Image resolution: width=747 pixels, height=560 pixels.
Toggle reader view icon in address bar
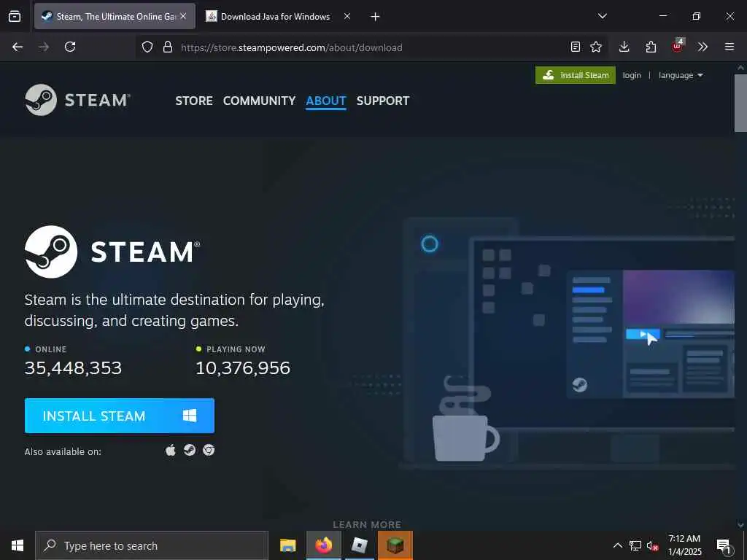[576, 47]
